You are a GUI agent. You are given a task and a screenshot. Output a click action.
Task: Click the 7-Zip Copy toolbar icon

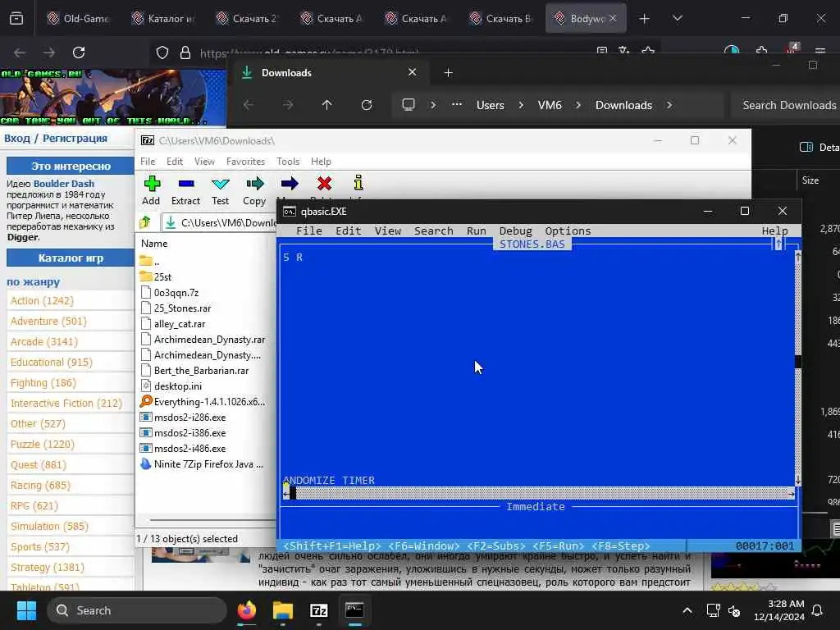coord(255,184)
